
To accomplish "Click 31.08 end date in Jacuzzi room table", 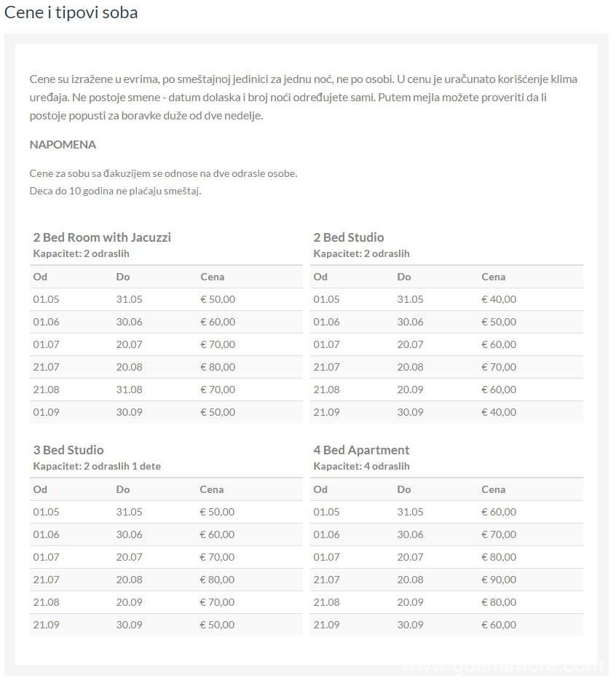I will [129, 390].
